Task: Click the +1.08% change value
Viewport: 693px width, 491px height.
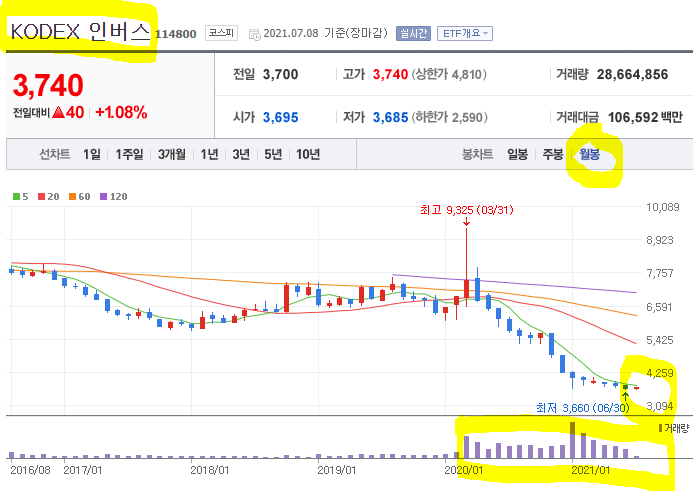Action: pos(121,113)
